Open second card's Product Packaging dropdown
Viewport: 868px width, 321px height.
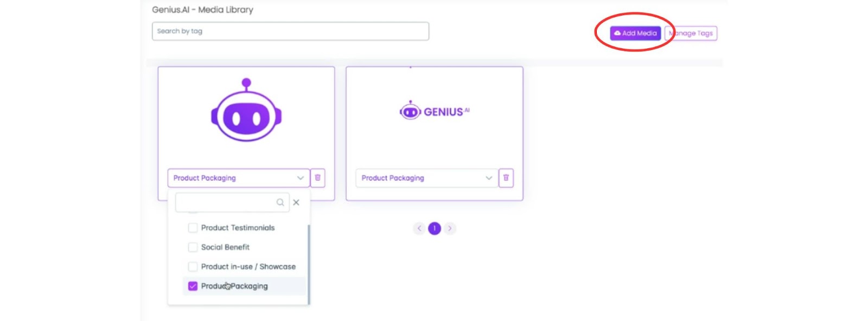coord(426,178)
